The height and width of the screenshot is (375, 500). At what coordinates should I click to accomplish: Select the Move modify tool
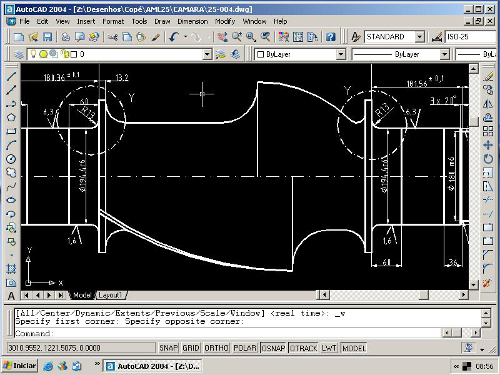tap(488, 145)
